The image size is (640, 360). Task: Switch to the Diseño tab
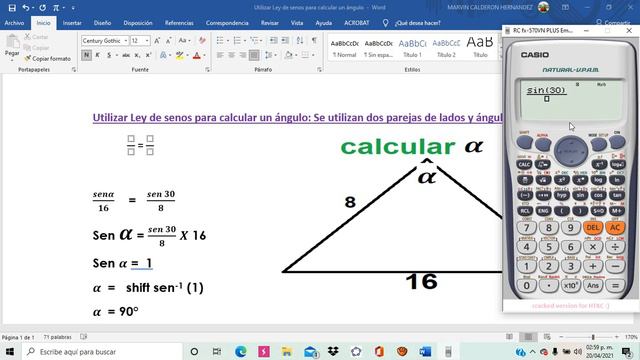(102, 23)
